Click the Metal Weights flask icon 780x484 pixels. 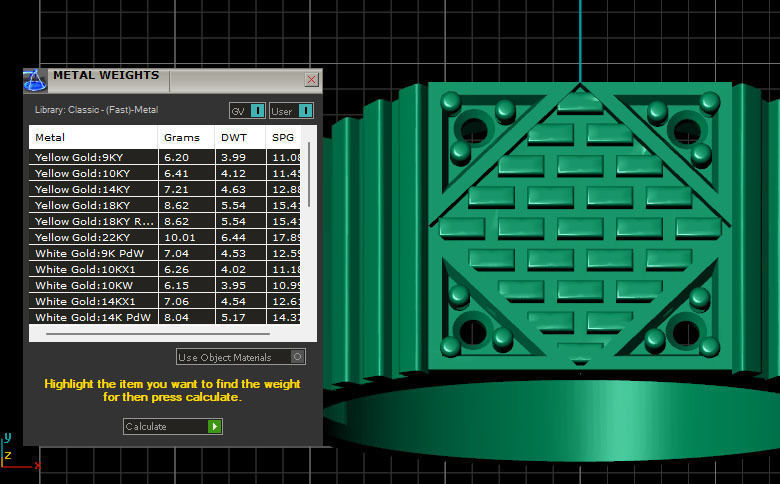click(x=35, y=81)
